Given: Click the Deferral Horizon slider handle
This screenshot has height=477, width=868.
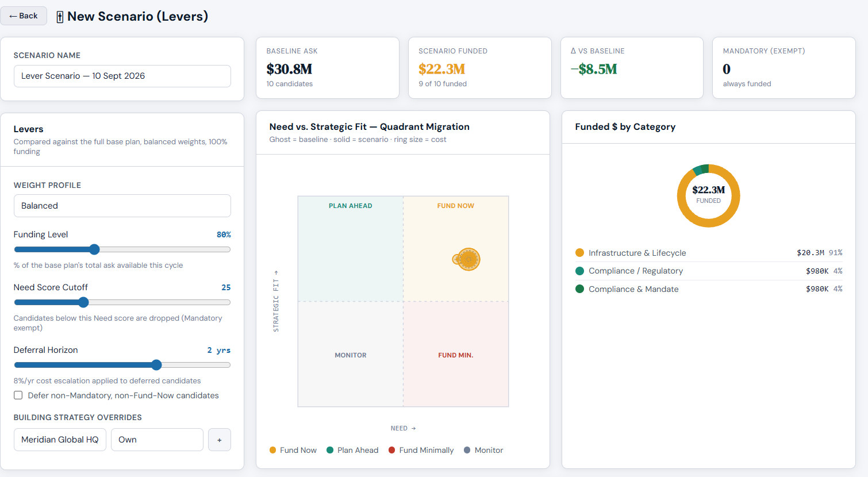Looking at the screenshot, I should [x=156, y=365].
